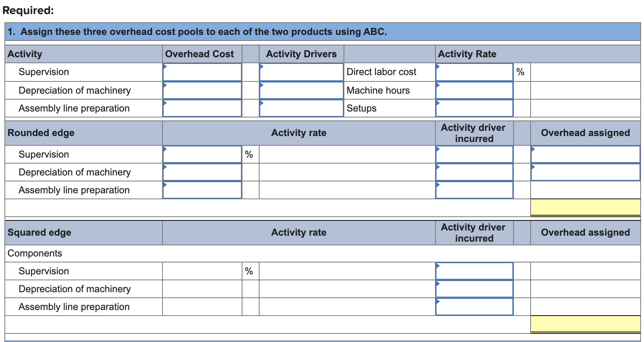Click Rounded edge Depreciation activity rate field
The width and height of the screenshot is (644, 342).
202,172
